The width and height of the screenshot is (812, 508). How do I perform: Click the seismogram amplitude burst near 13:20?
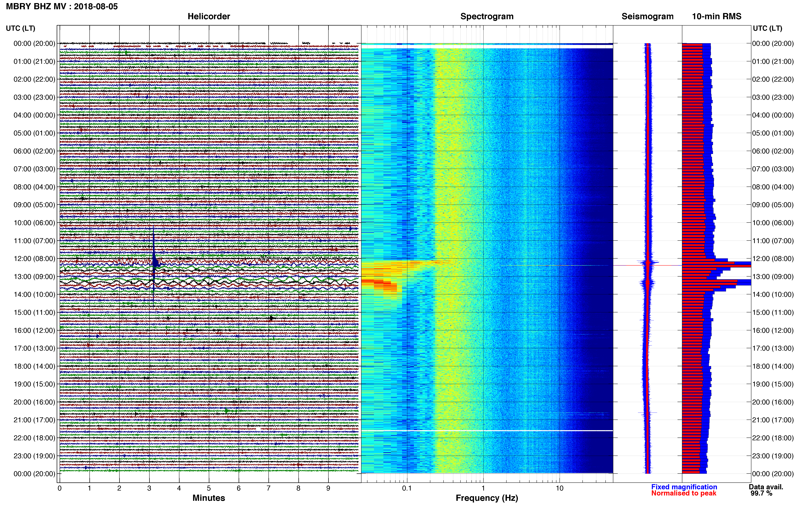(648, 283)
